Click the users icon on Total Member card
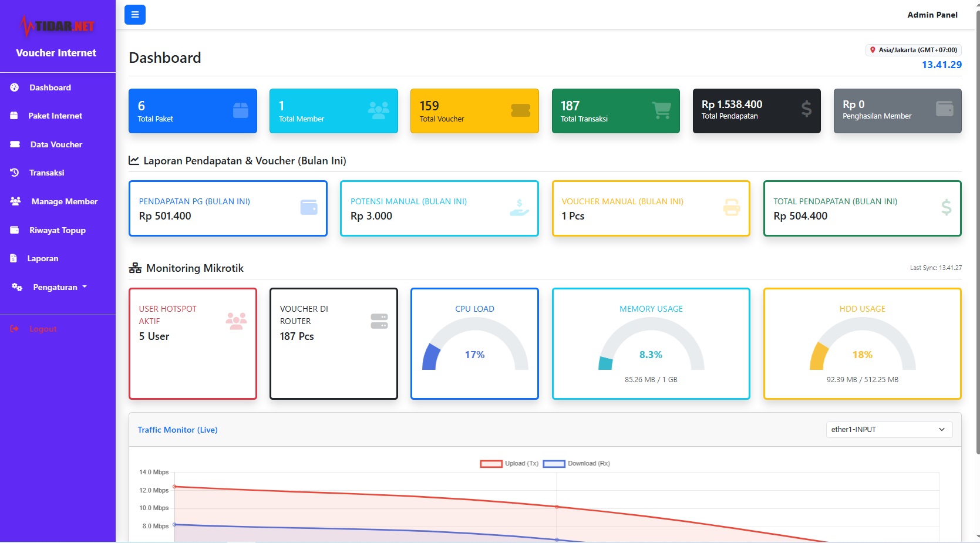The image size is (980, 543). (379, 110)
